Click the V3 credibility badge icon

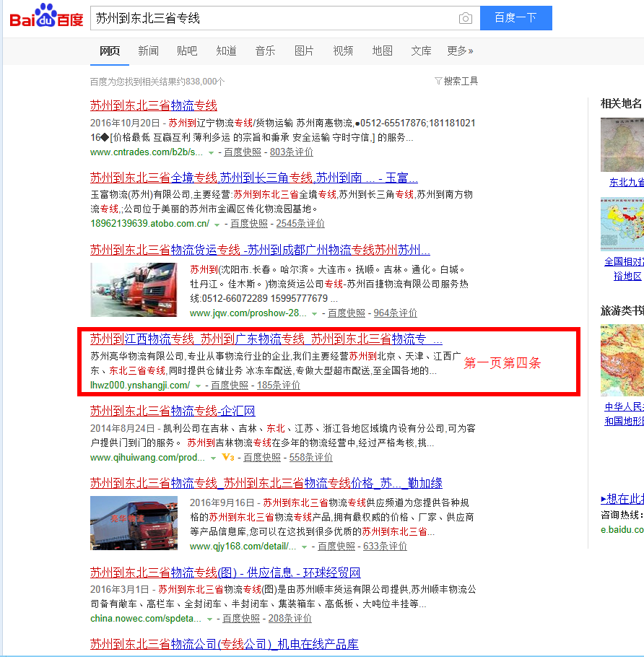pyautogui.click(x=228, y=457)
